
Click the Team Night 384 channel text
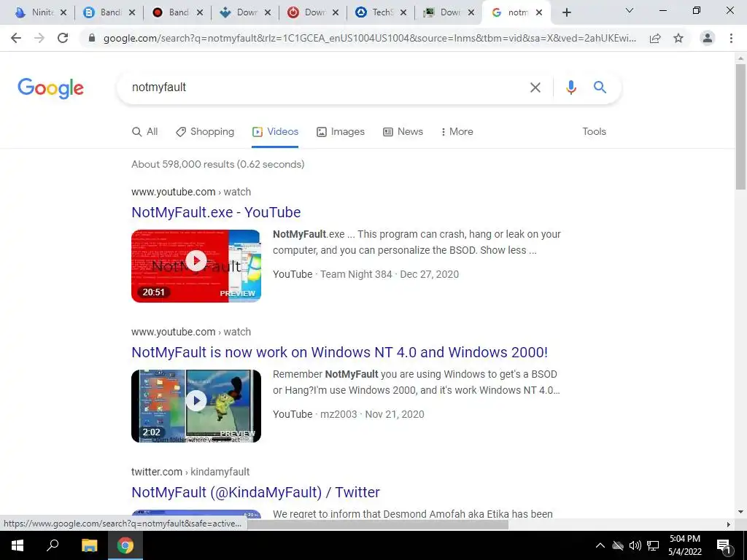point(356,274)
